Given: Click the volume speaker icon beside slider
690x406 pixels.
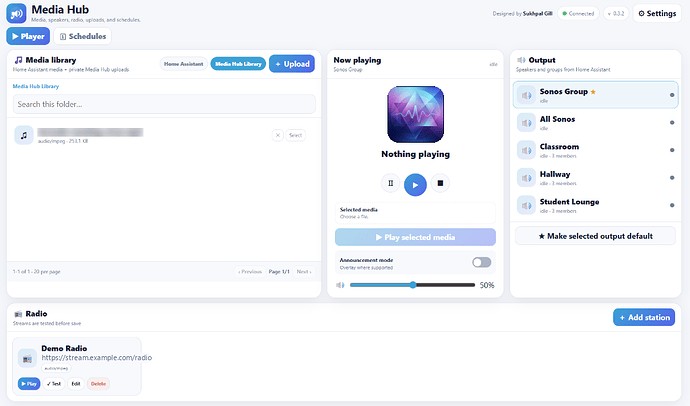Looking at the screenshot, I should [x=341, y=285].
